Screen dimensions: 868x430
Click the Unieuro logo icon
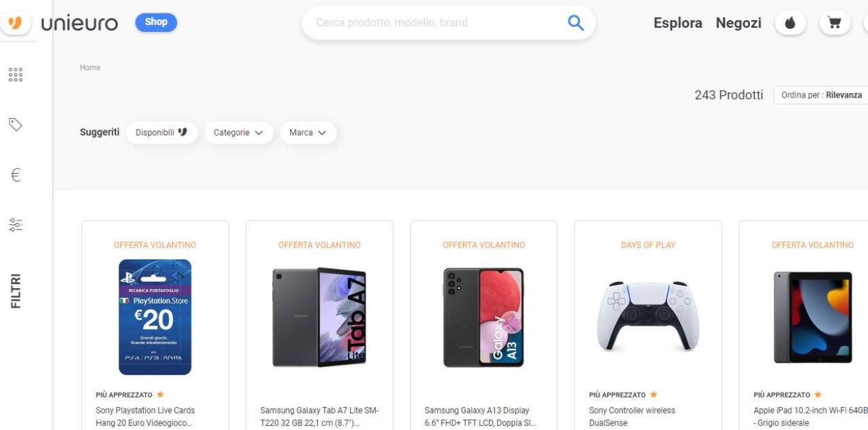pos(15,22)
